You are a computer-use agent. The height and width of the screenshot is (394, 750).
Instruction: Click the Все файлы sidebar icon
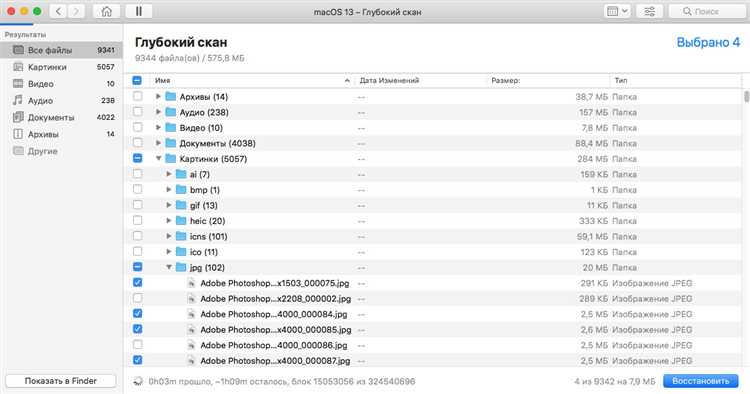pos(18,50)
